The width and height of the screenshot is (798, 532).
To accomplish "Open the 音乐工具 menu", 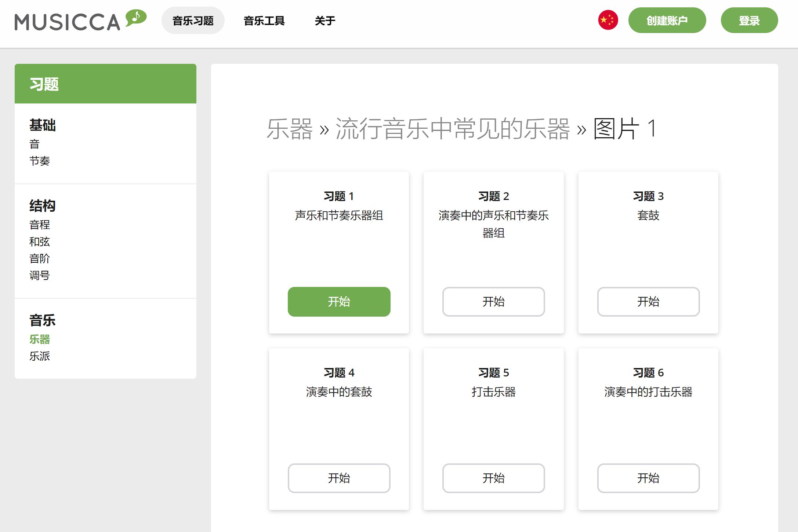I will pyautogui.click(x=264, y=21).
